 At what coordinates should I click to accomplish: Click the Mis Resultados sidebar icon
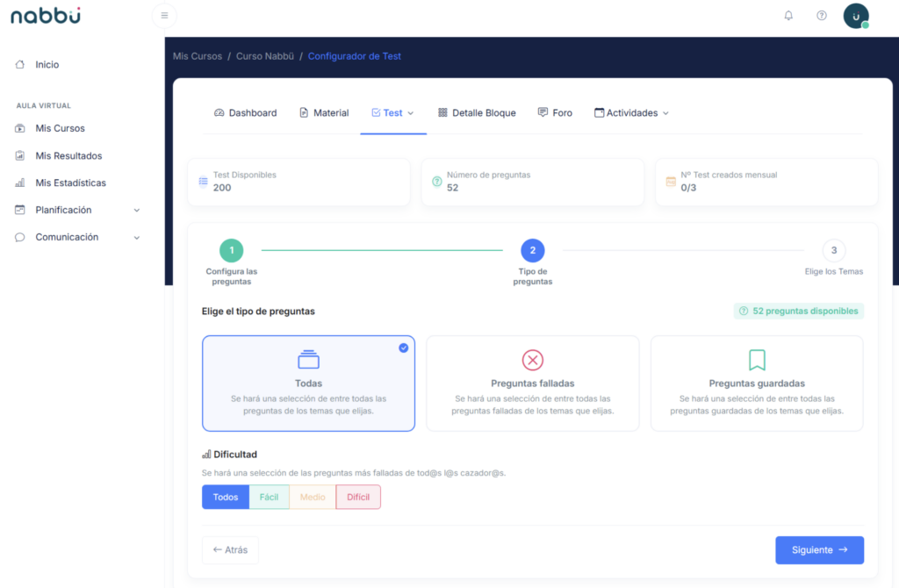tap(20, 155)
